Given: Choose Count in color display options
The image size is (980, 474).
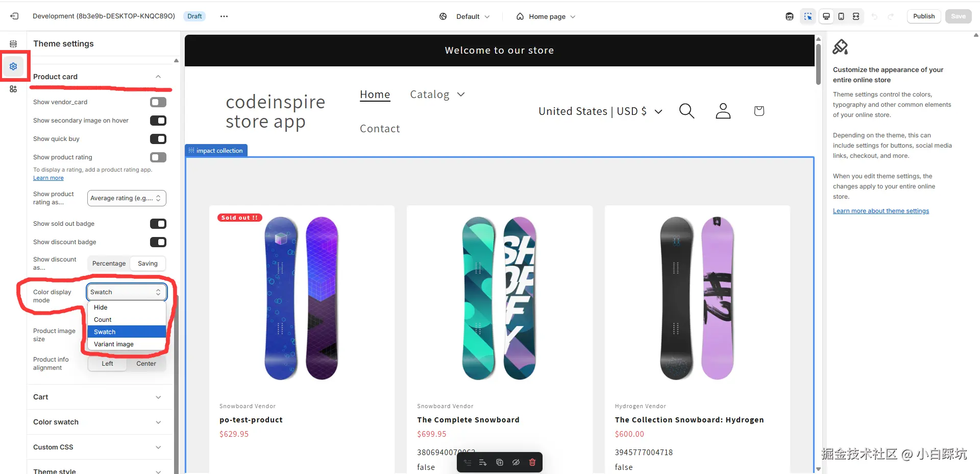Looking at the screenshot, I should 103,320.
